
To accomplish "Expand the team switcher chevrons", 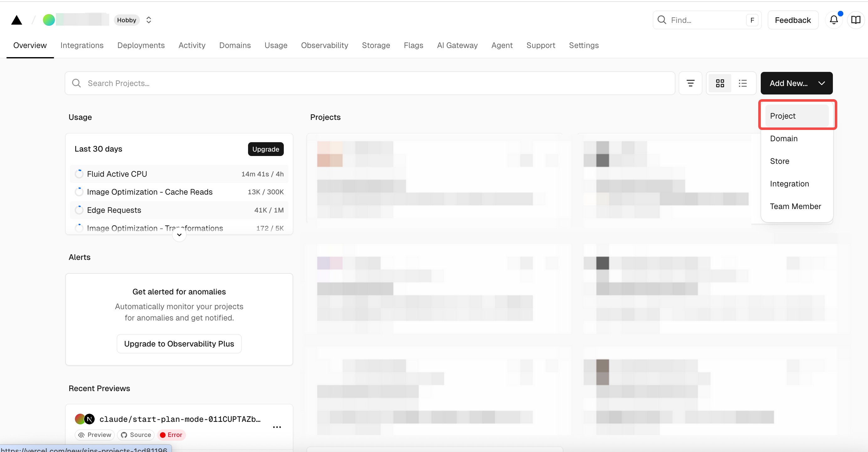I will 149,20.
